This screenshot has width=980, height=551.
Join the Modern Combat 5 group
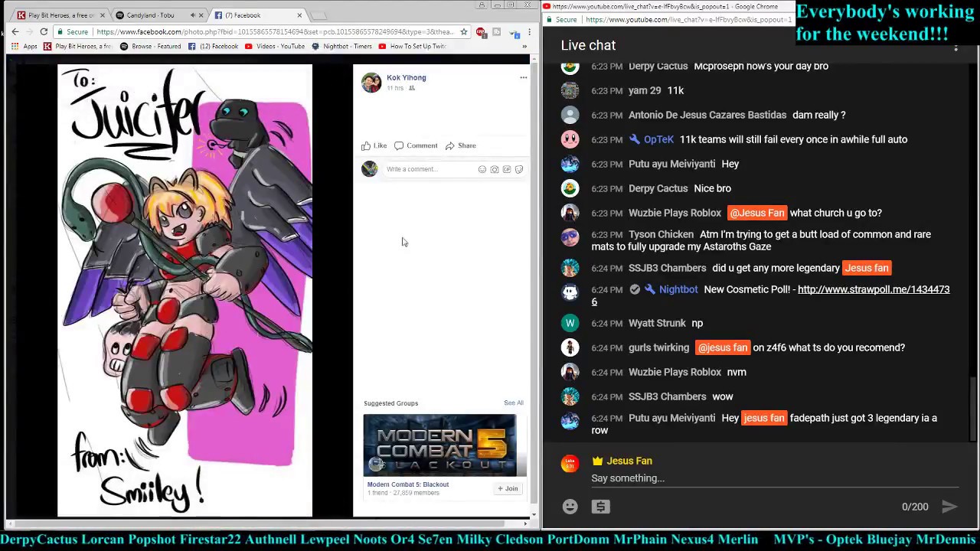point(508,488)
